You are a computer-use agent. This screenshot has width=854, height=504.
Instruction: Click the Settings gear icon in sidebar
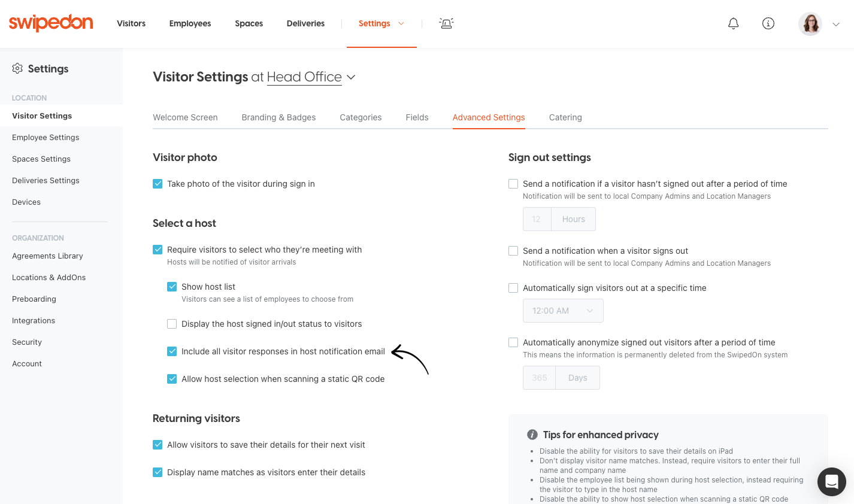pos(18,68)
